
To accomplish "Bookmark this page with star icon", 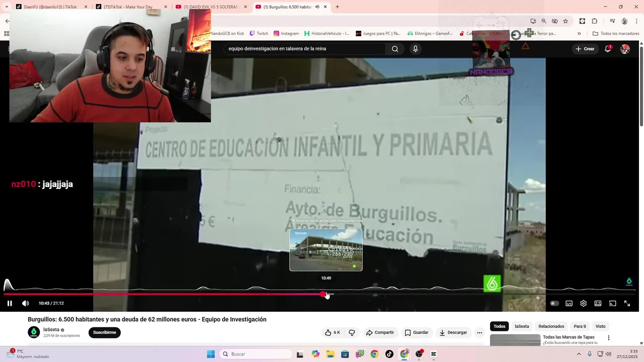I will (x=566, y=21).
